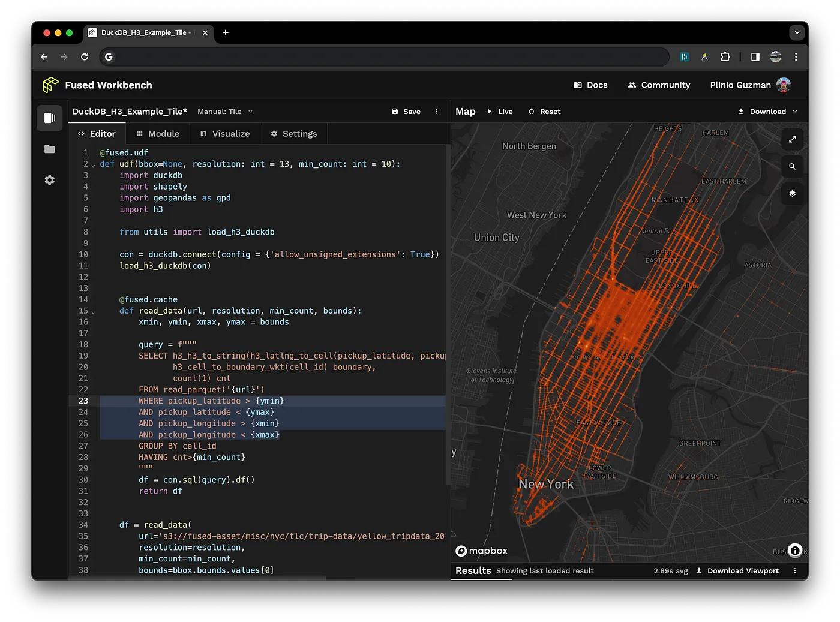Switch to the Visualize tab
Viewport: 840px width, 622px height.
click(x=225, y=134)
